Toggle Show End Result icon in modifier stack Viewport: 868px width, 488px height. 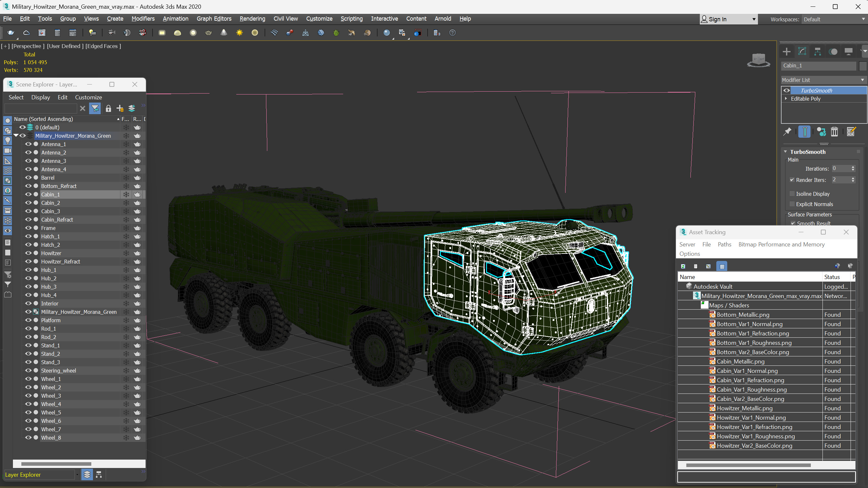tap(804, 132)
